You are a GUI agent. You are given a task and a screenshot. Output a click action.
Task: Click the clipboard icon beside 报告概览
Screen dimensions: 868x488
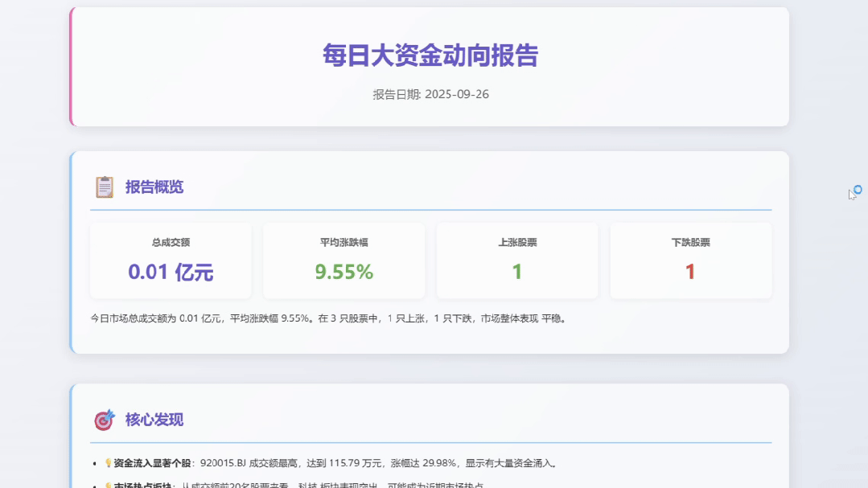pos(104,186)
